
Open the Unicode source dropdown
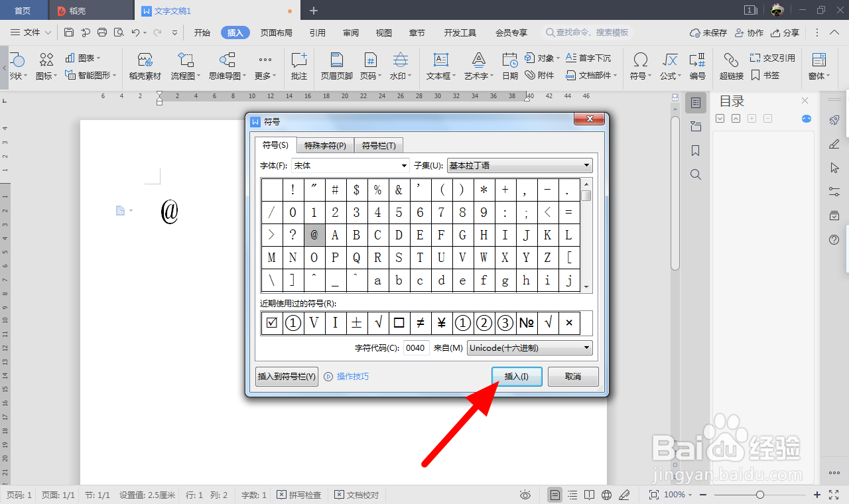coord(530,347)
